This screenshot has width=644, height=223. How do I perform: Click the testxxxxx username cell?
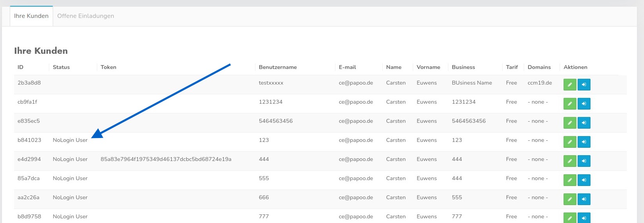271,83
